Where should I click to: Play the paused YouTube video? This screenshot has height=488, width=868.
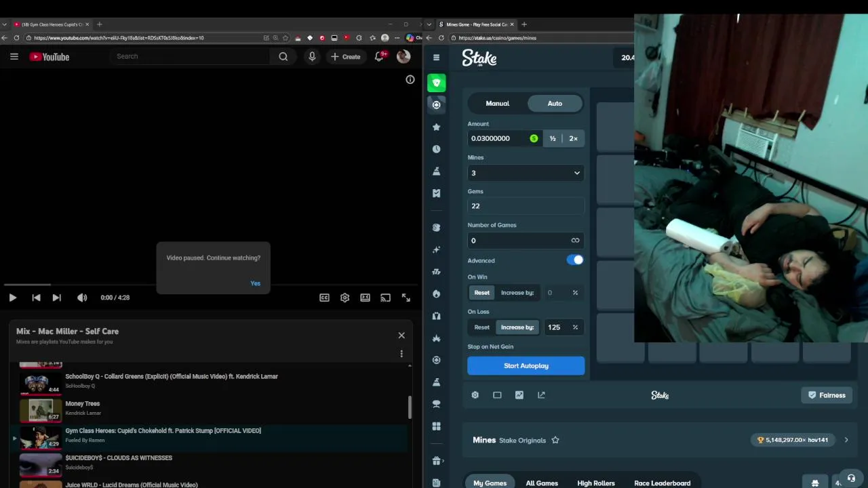coord(12,298)
